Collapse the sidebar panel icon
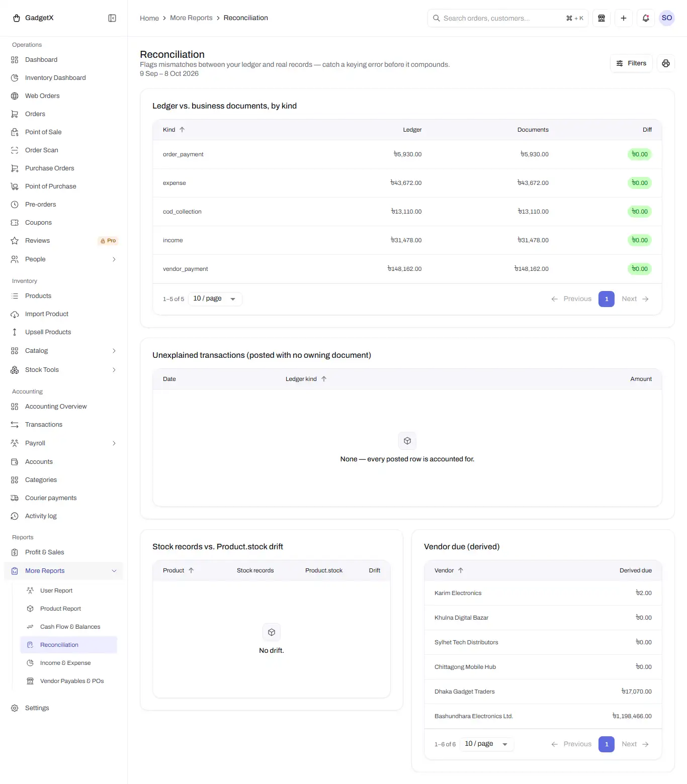 112,18
